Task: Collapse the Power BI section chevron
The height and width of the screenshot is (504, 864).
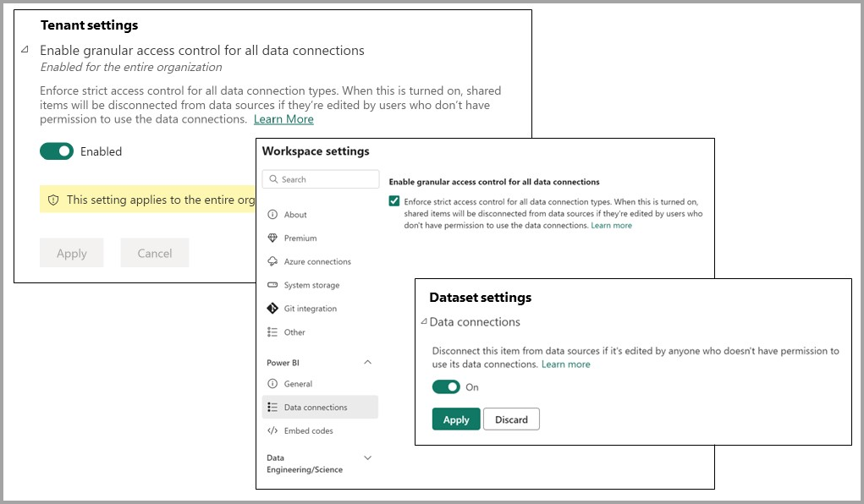Action: tap(367, 363)
